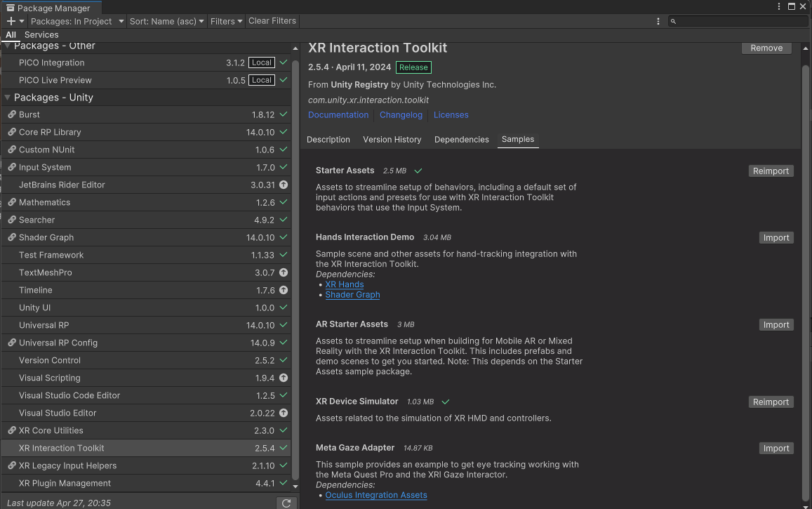Click the link icon beside Mathematics
This screenshot has height=509, width=812.
click(x=11, y=202)
